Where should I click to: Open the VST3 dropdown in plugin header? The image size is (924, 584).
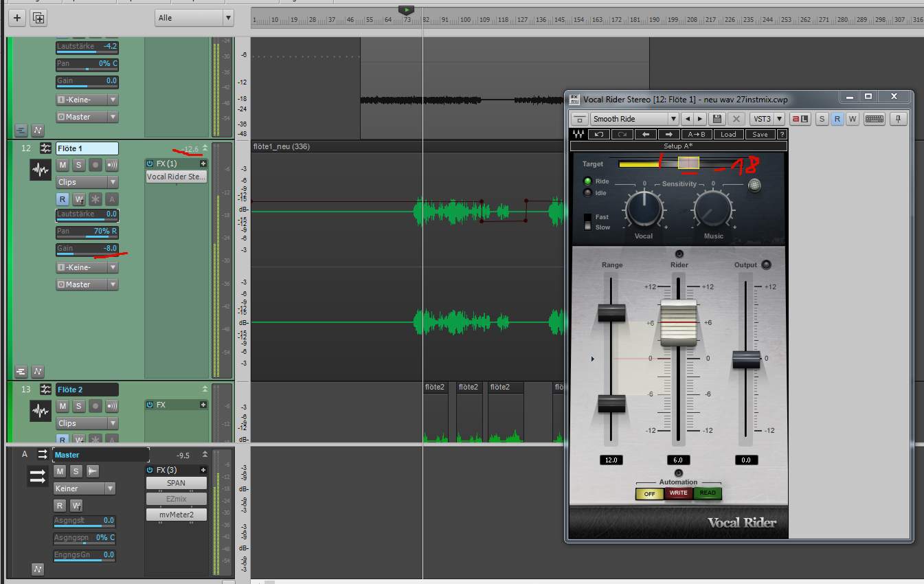(767, 119)
